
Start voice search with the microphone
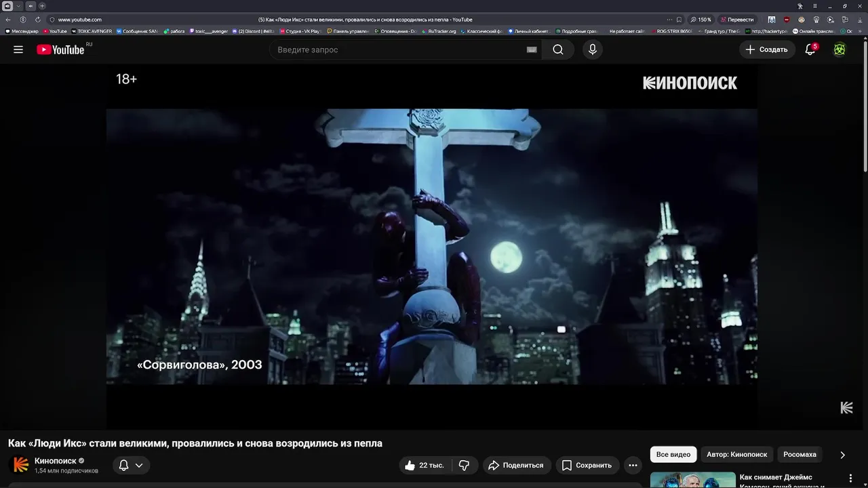tap(593, 49)
